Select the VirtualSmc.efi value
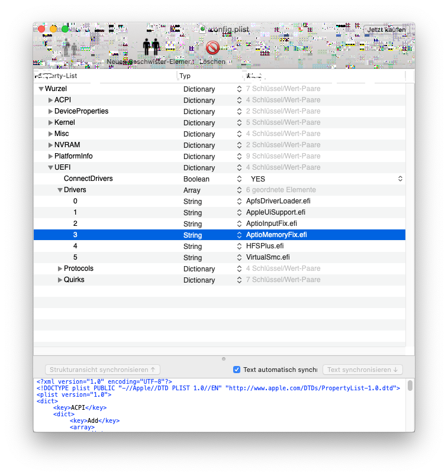This screenshot has height=476, width=448. tap(268, 257)
